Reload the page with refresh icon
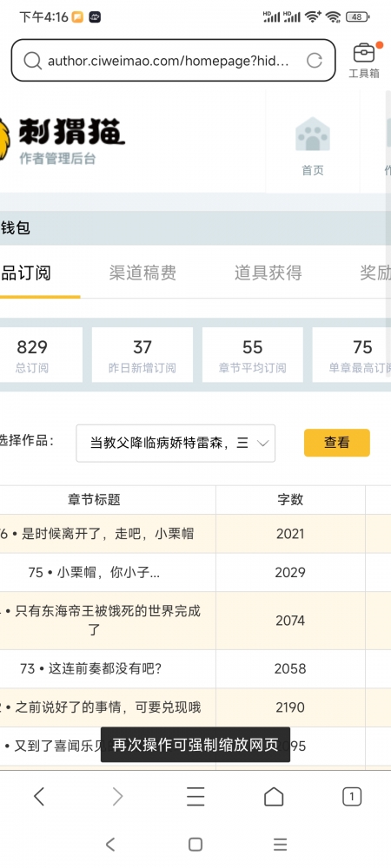This screenshot has height=868, width=391. point(314,61)
